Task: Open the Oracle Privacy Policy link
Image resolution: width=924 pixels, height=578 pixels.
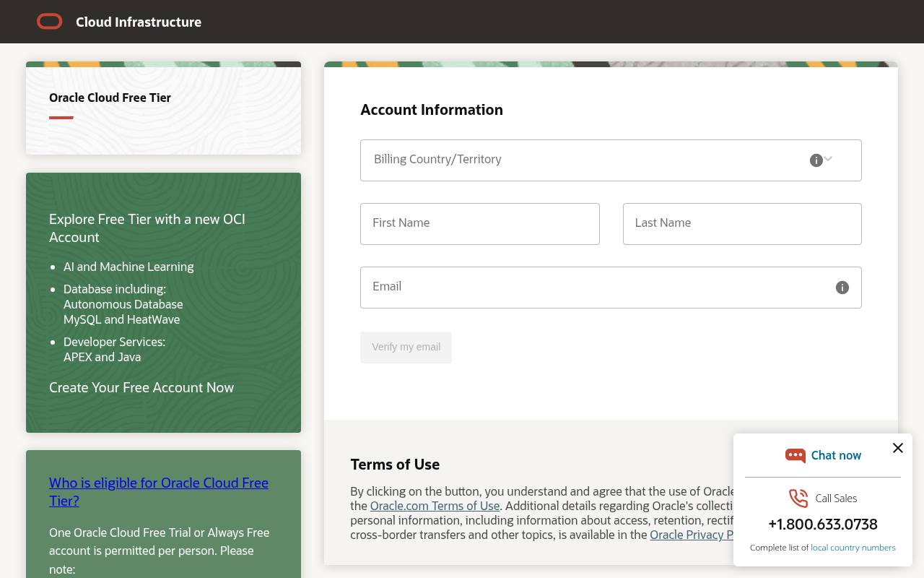Action: pyautogui.click(x=692, y=535)
